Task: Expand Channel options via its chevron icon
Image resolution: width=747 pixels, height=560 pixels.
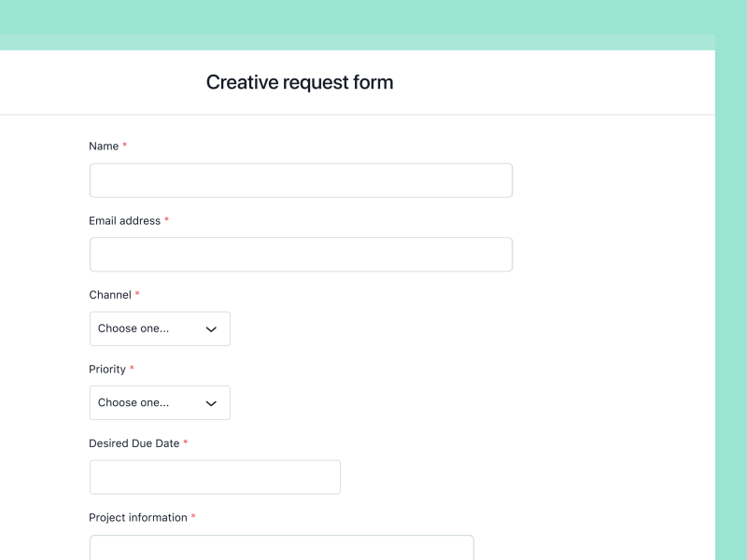Action: [x=210, y=329]
